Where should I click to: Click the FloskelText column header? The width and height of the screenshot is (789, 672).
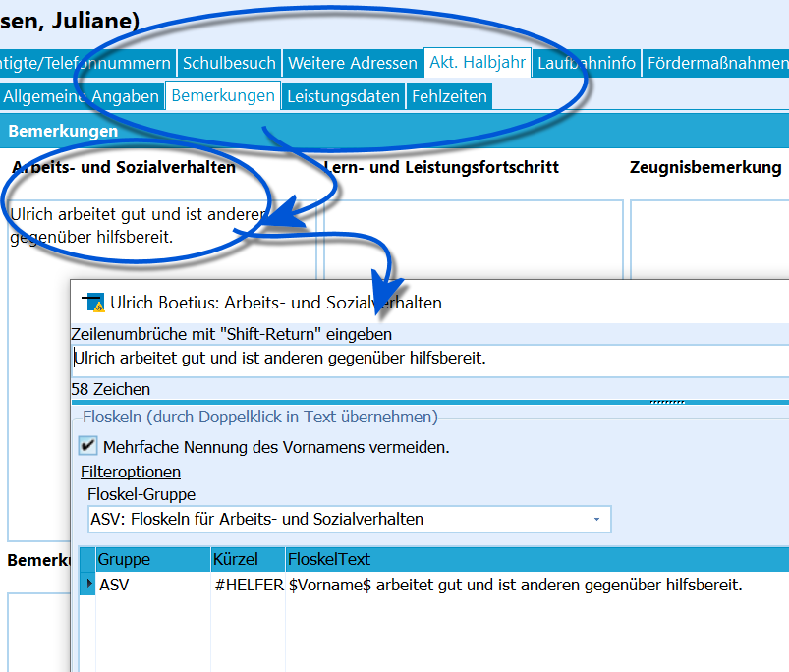click(537, 559)
